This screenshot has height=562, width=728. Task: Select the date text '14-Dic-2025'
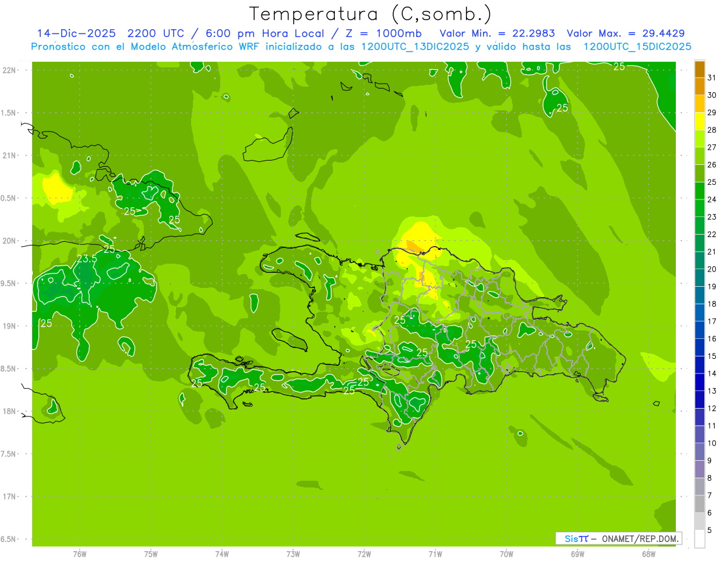click(x=76, y=33)
